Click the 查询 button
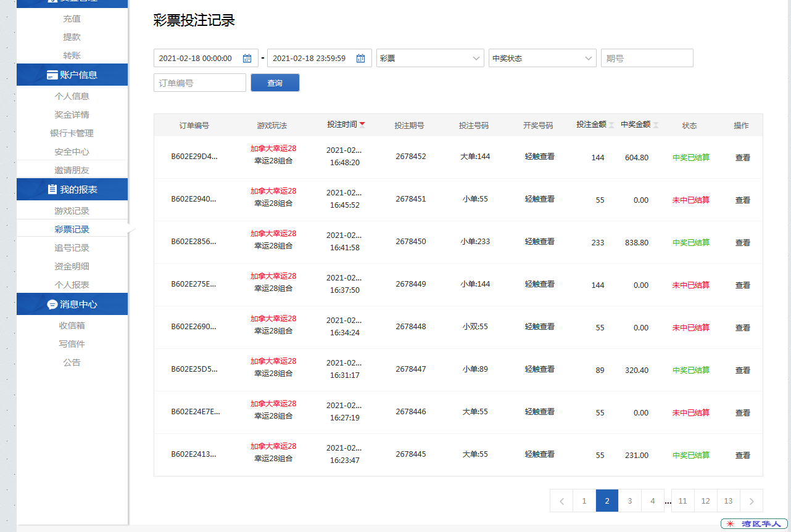Screen dimensions: 791x532 [x=275, y=83]
